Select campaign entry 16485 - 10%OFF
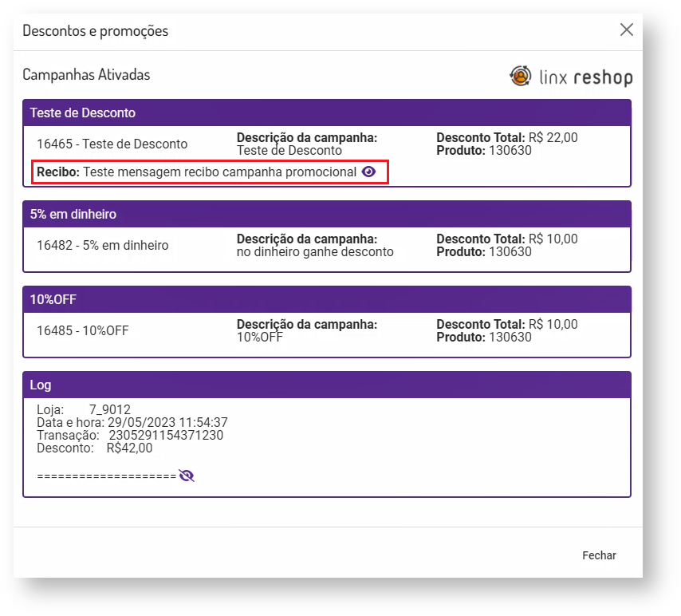 83,331
